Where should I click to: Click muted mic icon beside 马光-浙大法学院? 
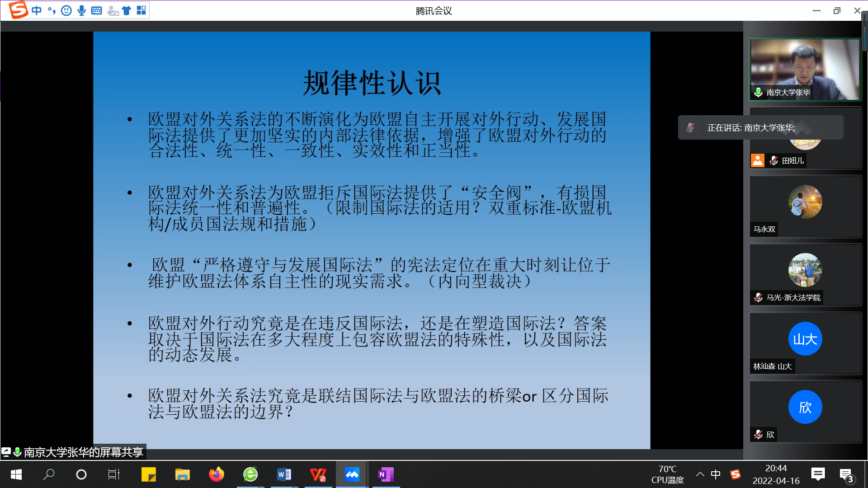point(758,297)
